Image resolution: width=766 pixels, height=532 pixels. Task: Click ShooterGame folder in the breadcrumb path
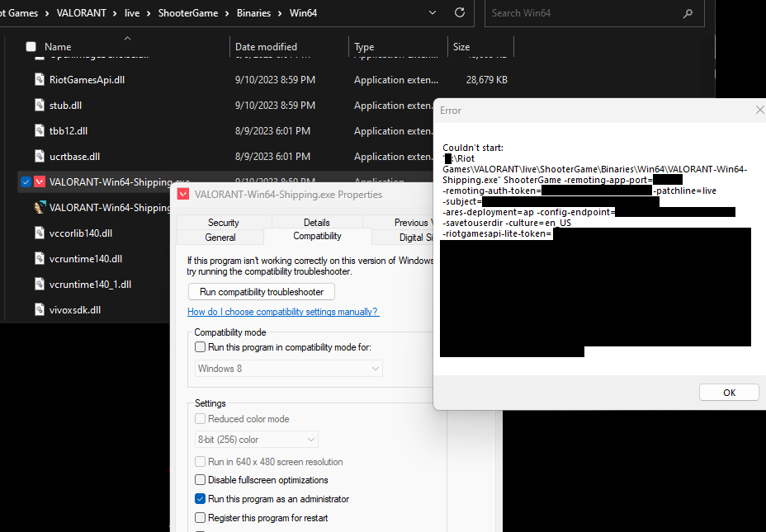(188, 13)
